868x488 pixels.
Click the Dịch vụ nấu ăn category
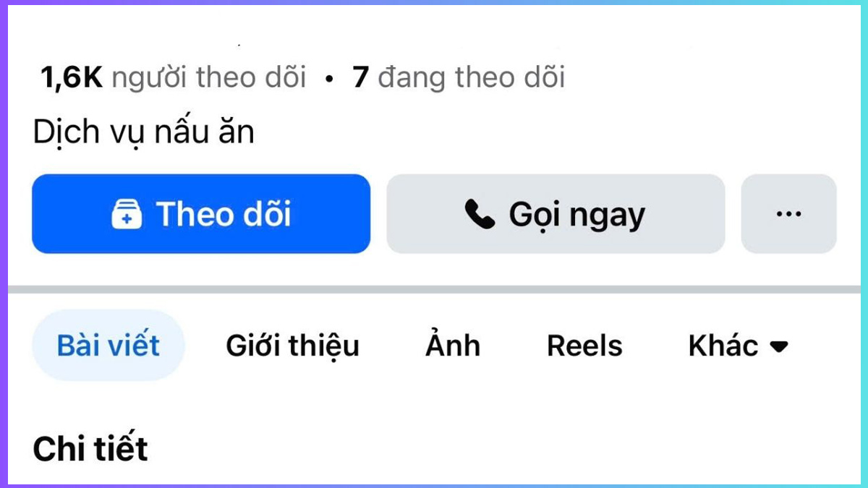click(143, 132)
